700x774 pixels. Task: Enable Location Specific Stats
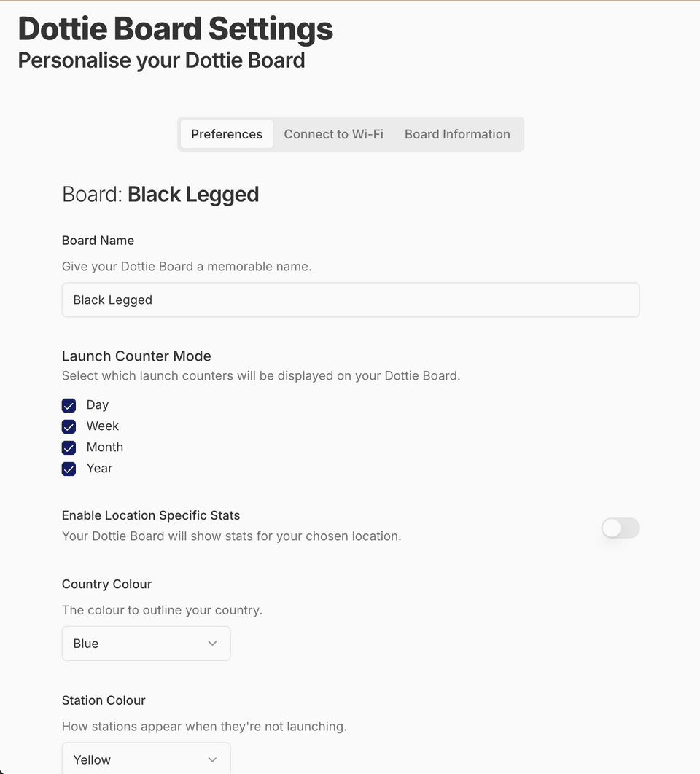(x=620, y=528)
